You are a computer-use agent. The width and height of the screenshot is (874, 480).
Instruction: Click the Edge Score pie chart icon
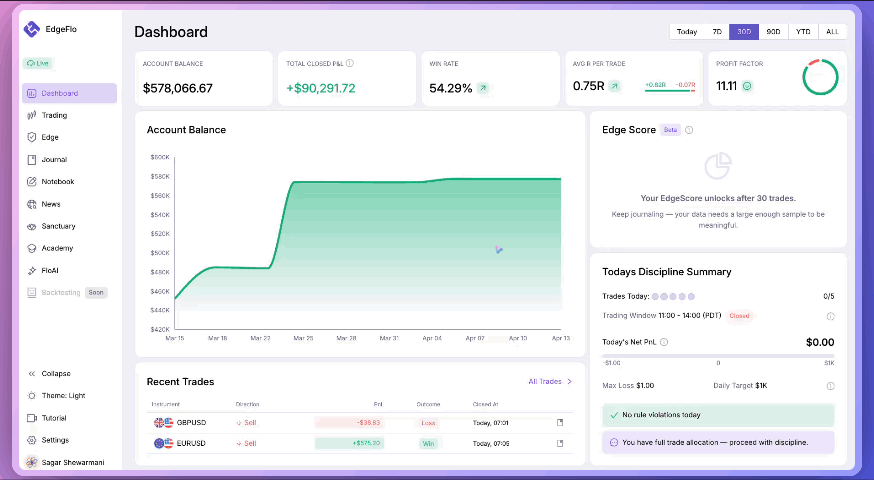[718, 166]
